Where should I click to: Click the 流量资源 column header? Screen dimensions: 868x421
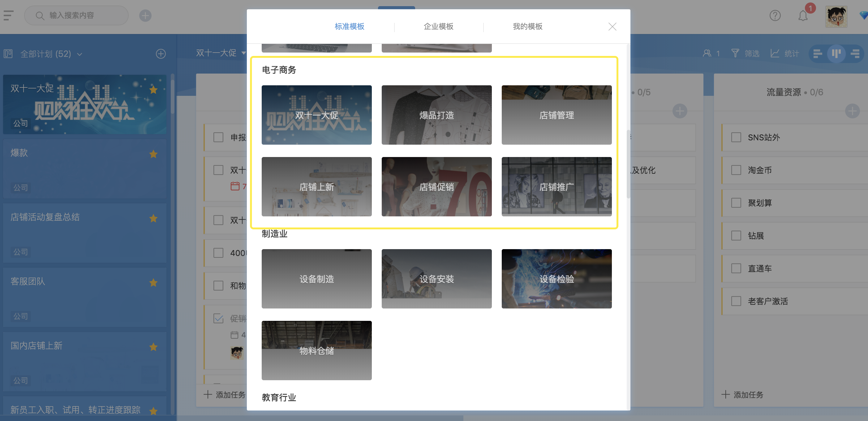click(795, 92)
